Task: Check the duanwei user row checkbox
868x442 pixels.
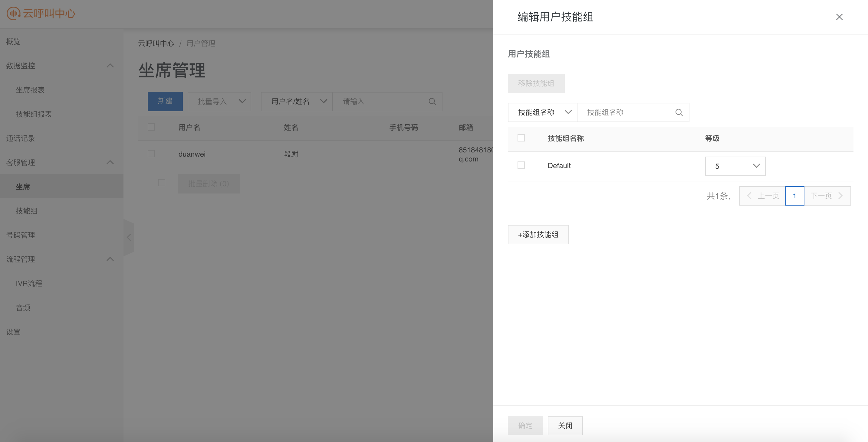Action: pos(151,154)
